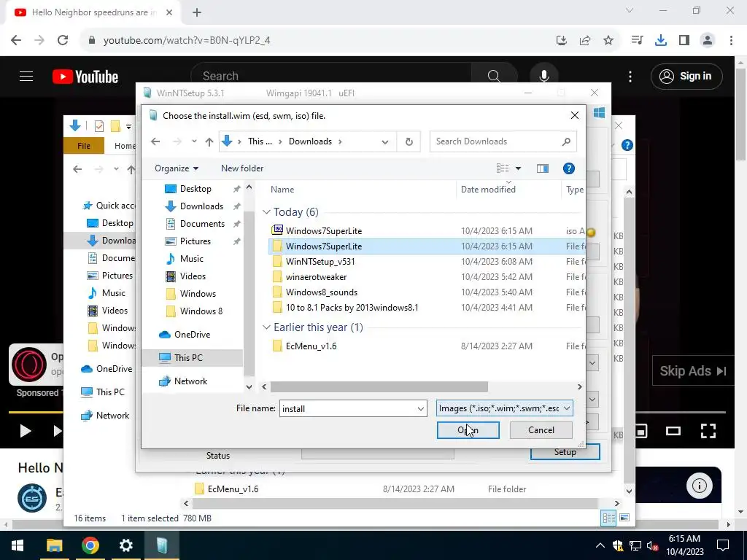Click Skip Ads on YouTube video
The image size is (747, 560).
tap(693, 371)
